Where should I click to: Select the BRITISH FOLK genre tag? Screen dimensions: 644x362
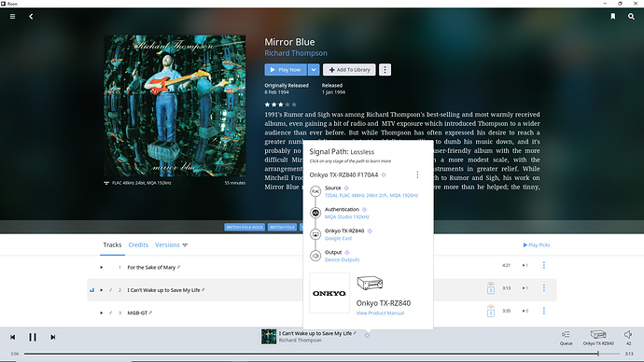(x=282, y=227)
